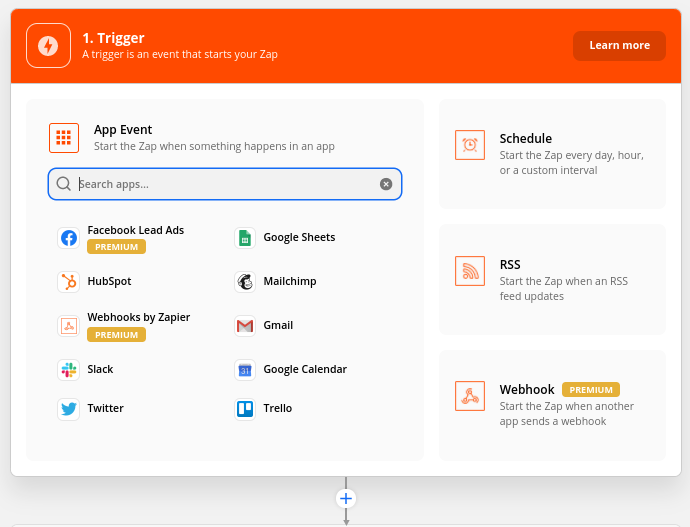Select the HubSpot app icon
Screen dimensions: 690x527
pos(69,282)
